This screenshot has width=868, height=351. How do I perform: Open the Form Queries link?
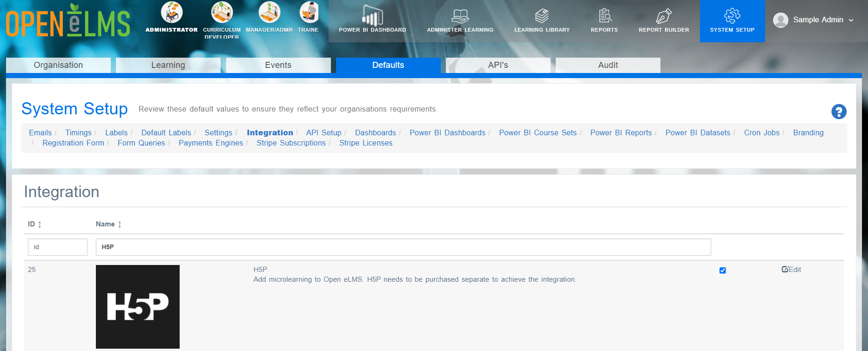click(141, 143)
